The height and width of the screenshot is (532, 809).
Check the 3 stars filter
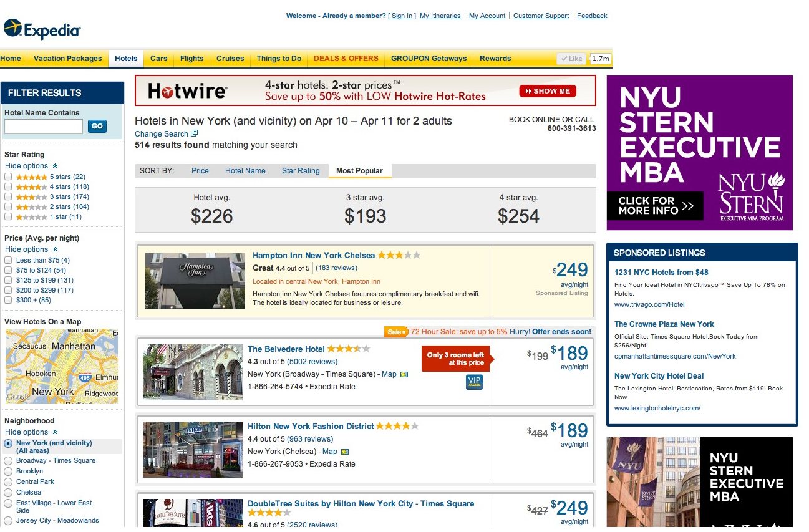coord(8,196)
